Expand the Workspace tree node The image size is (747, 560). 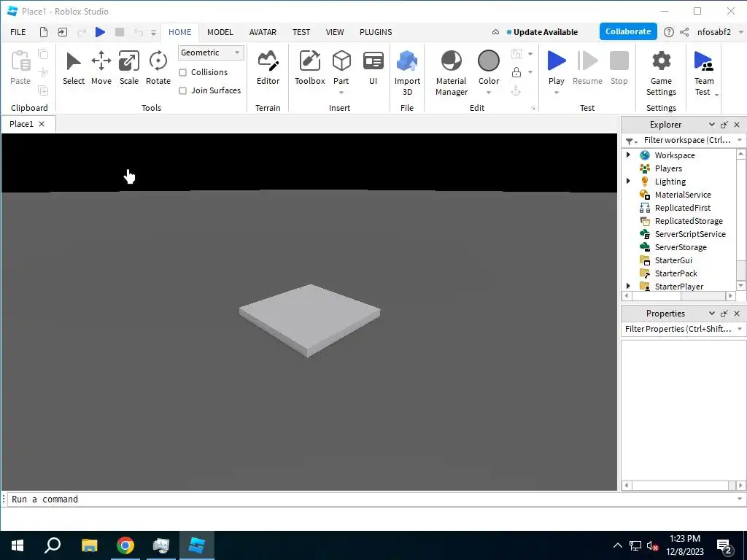(628, 155)
